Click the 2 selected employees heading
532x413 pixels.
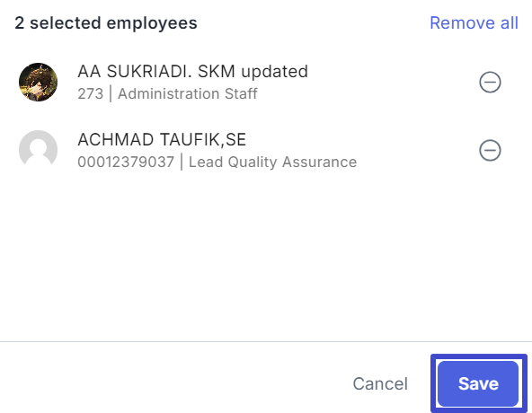tap(106, 23)
